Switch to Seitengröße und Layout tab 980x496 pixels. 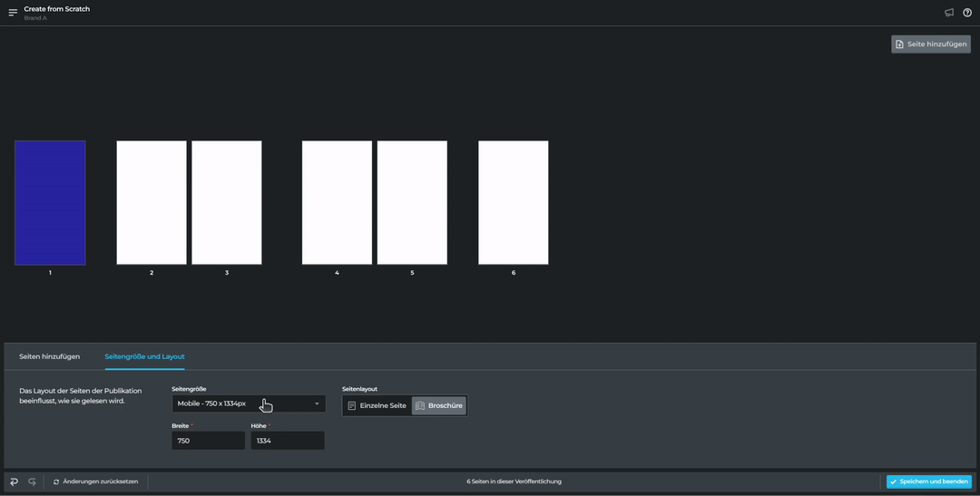[x=144, y=356]
